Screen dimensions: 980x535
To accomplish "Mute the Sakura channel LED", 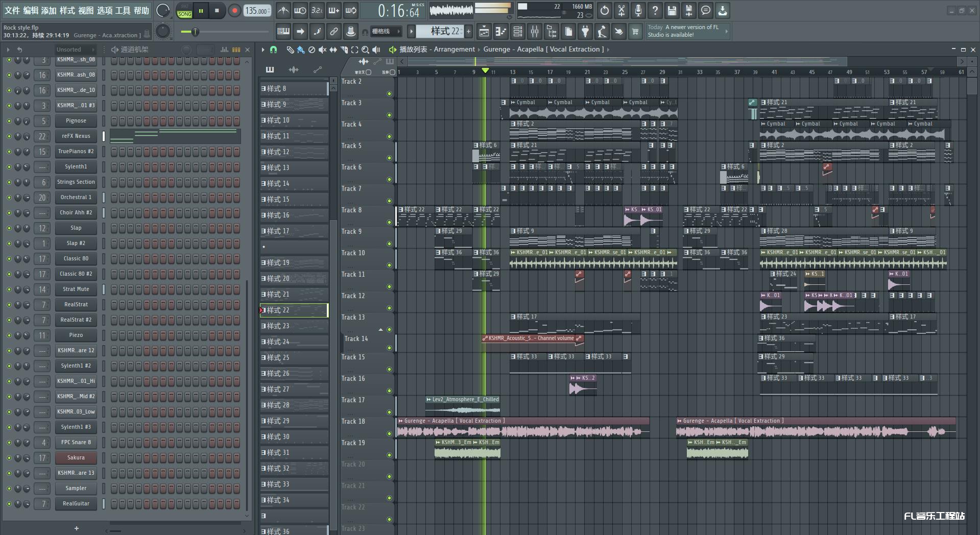I will 9,458.
